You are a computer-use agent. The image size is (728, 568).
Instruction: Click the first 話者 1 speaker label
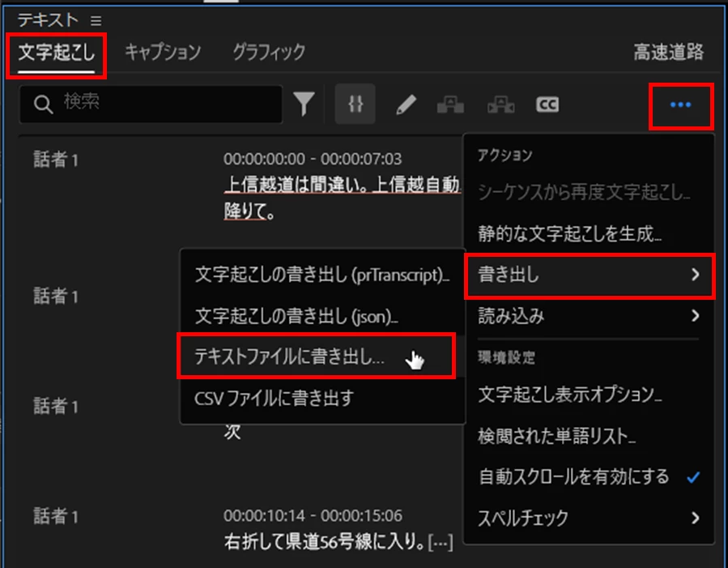(x=56, y=160)
